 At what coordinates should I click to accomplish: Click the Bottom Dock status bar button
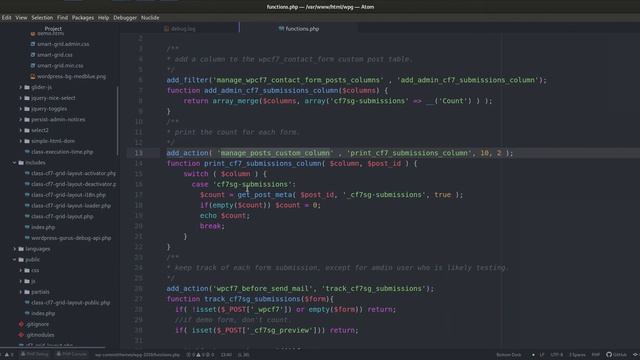coord(509,355)
